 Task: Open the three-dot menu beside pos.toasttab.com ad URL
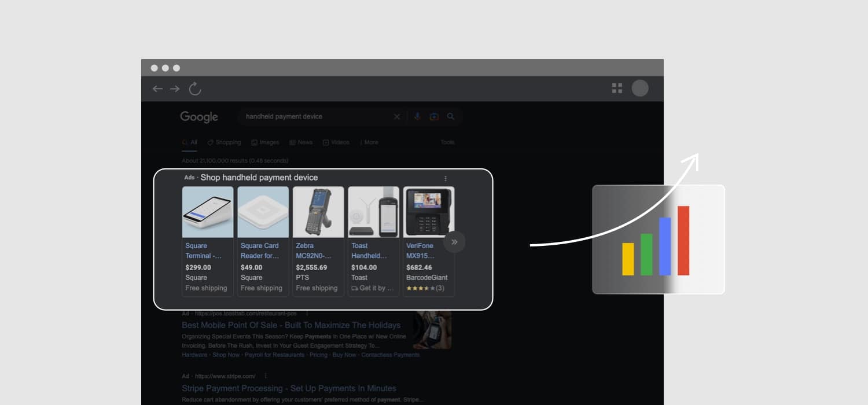tap(307, 314)
